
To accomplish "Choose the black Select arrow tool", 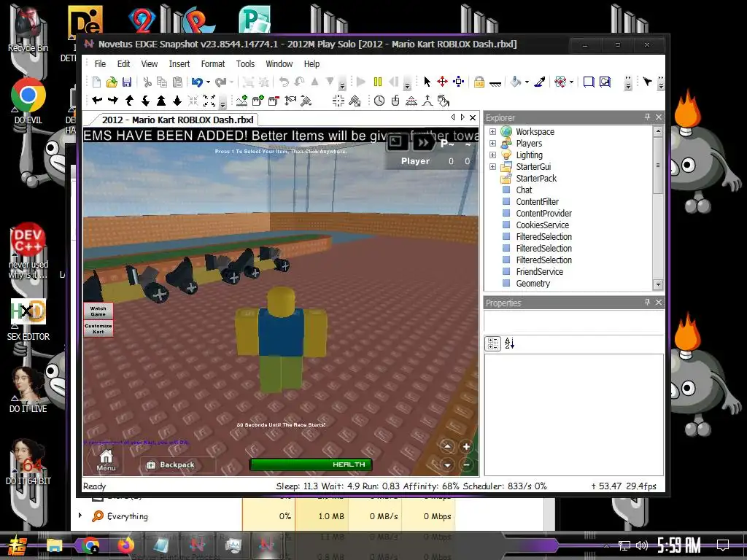I will 427,82.
